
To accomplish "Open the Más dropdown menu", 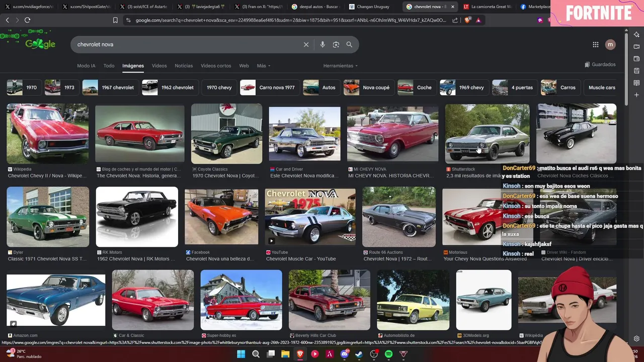I will tap(264, 66).
